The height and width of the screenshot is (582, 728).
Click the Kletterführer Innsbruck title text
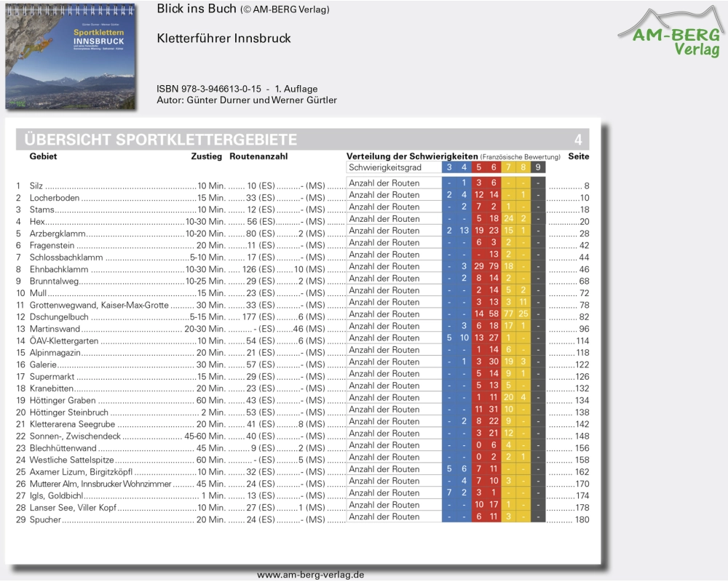pos(223,39)
